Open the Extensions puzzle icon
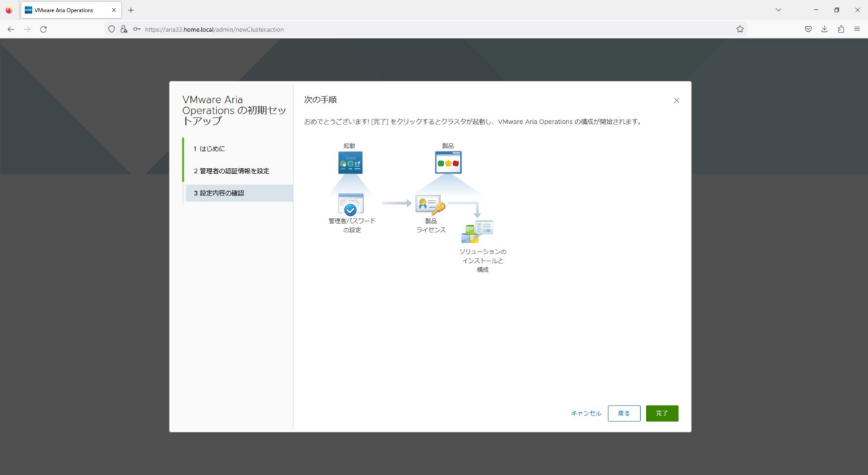Screen dimensions: 868x475 841,29
